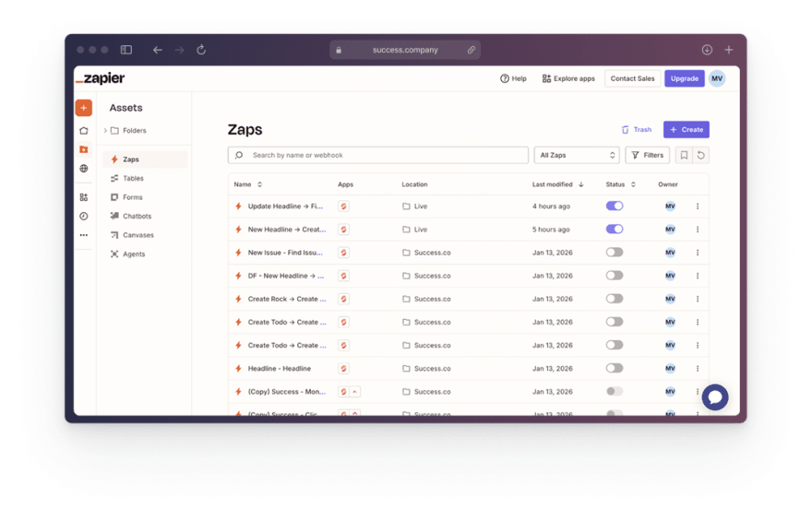Open a new browser tab with the plus icon
This screenshot has height=519, width=812.
pos(729,50)
